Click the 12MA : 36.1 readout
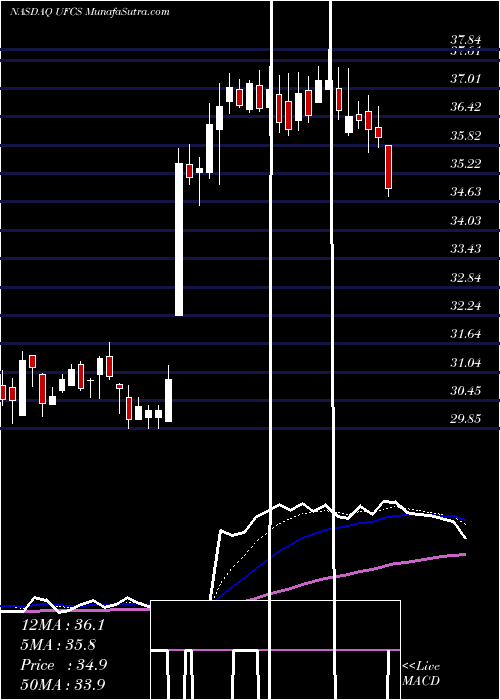 (x=63, y=625)
